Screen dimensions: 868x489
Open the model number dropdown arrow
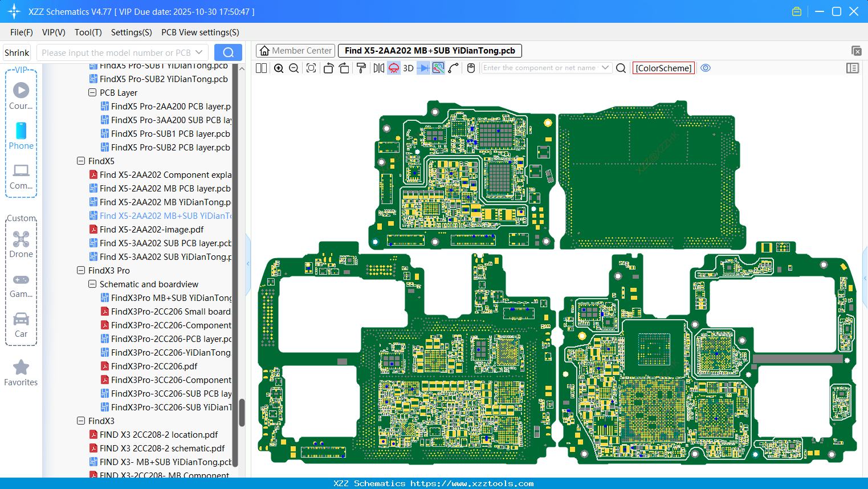tap(199, 52)
